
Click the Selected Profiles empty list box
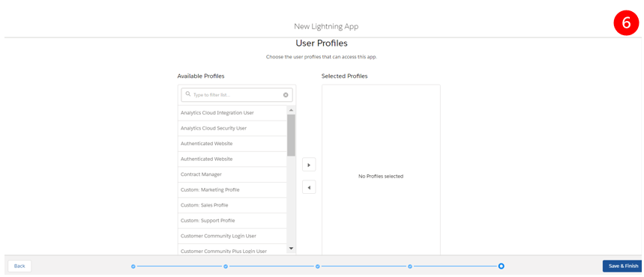coord(381,170)
